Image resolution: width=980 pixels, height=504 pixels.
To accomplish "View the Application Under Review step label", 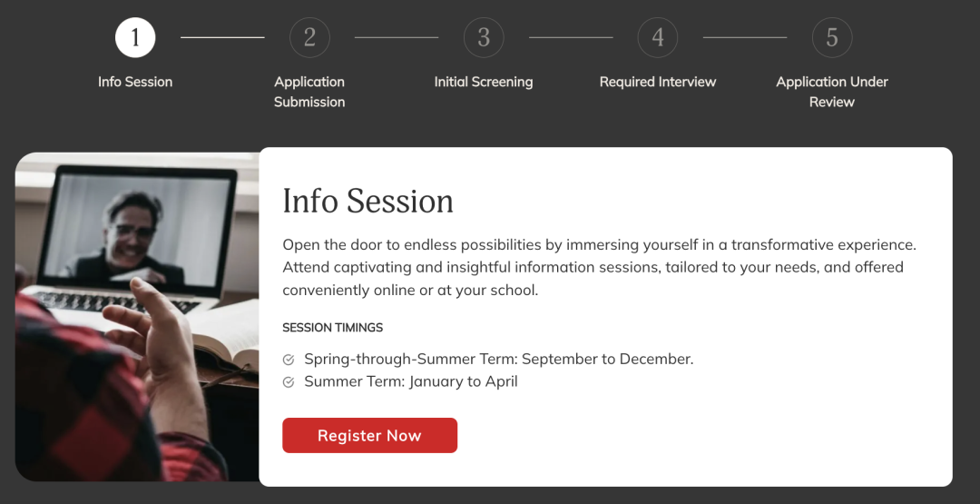I will coord(832,92).
